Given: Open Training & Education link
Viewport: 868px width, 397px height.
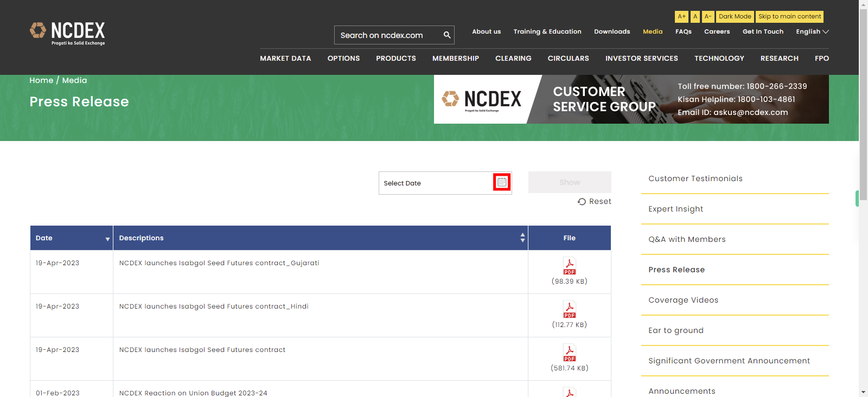Looking at the screenshot, I should 547,31.
